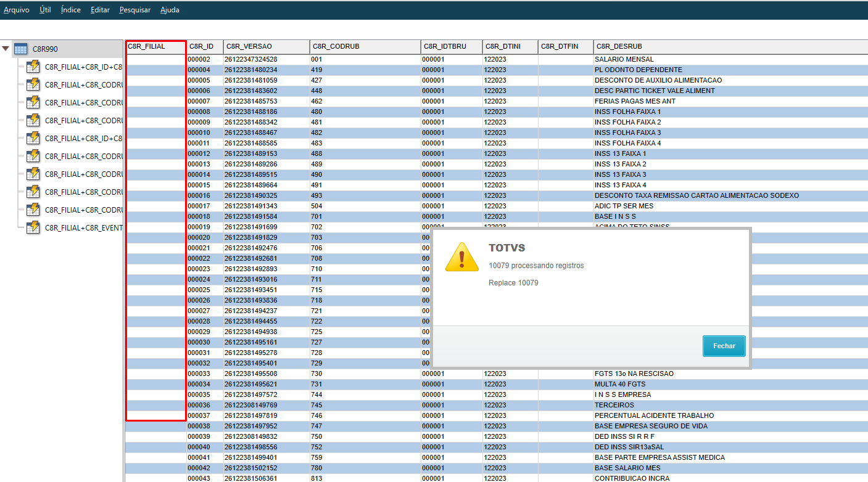Click the C8R990 table icon
Viewport: 868px width, 482px height.
click(x=20, y=49)
